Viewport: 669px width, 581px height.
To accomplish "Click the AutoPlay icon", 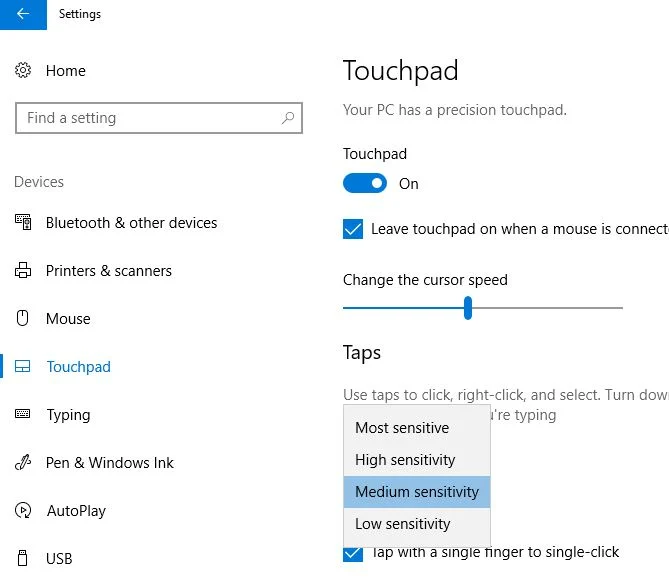I will pos(23,511).
